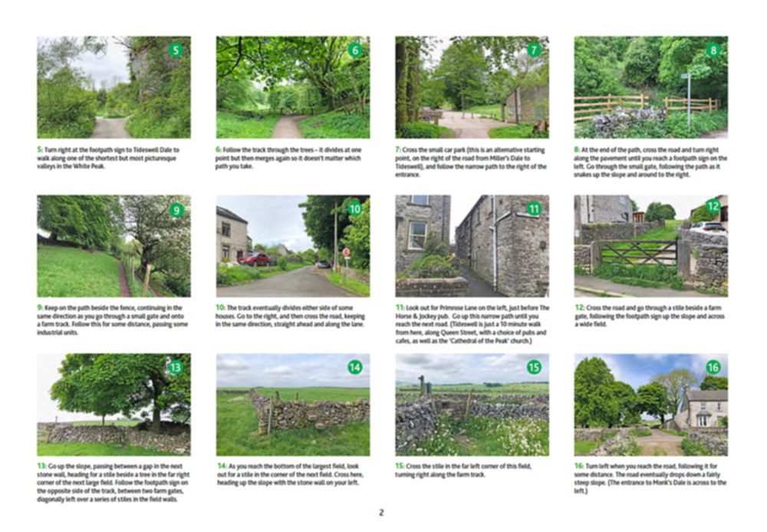Click the step 11 Primrose Lane caption
The width and height of the screenshot is (767, 532).
pos(472,322)
